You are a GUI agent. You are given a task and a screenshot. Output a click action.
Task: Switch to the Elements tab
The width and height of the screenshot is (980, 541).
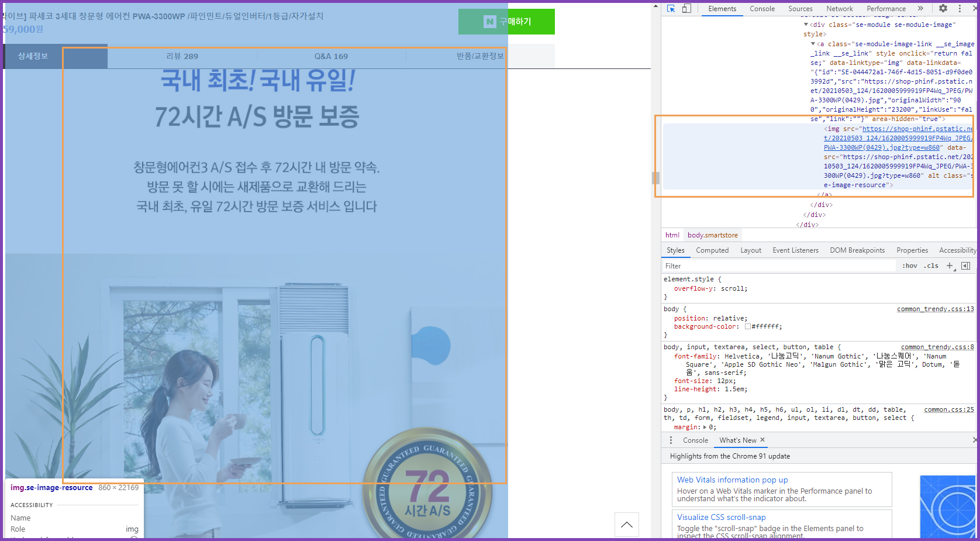pyautogui.click(x=722, y=9)
